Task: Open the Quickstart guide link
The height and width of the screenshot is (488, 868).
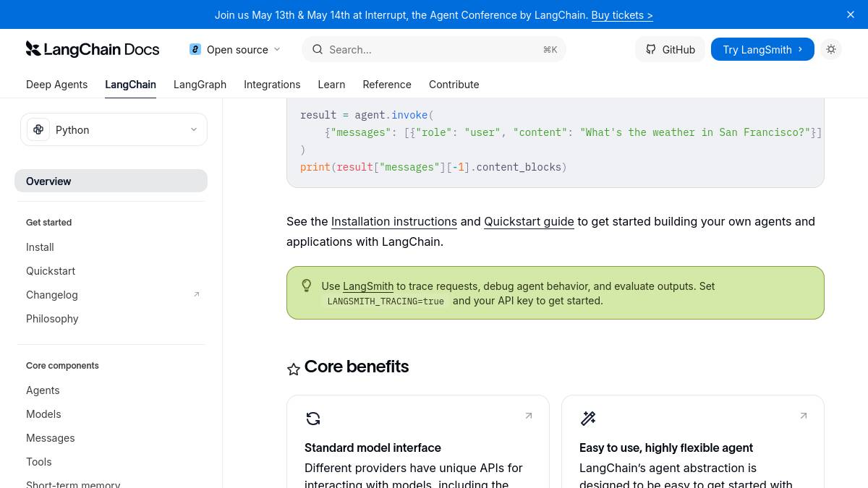Action: tap(529, 221)
